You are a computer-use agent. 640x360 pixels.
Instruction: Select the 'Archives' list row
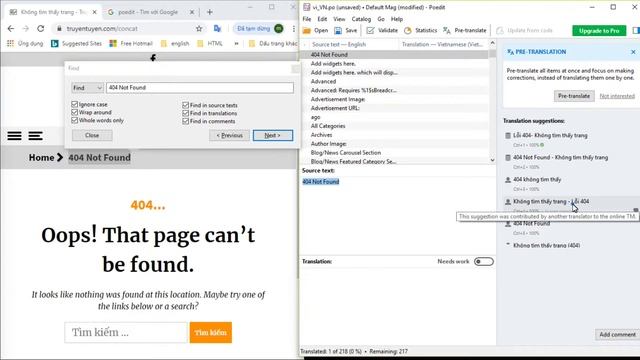(x=394, y=135)
